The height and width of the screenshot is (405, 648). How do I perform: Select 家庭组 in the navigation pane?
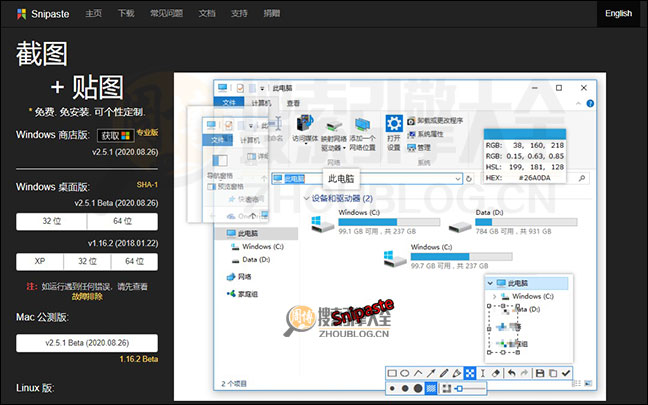tap(242, 294)
